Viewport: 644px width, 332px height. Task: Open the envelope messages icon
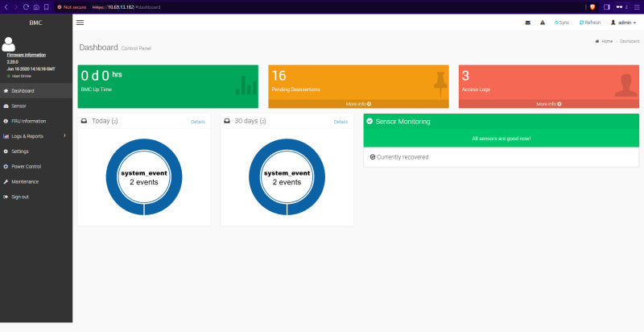[x=528, y=23]
